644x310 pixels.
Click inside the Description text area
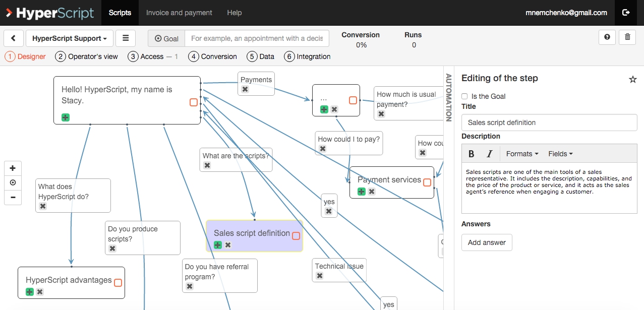point(549,188)
